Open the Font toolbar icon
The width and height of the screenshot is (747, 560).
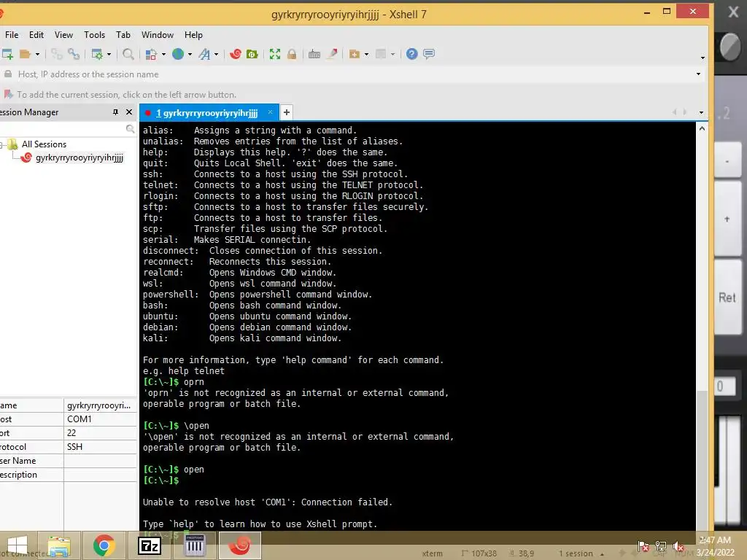pos(204,54)
